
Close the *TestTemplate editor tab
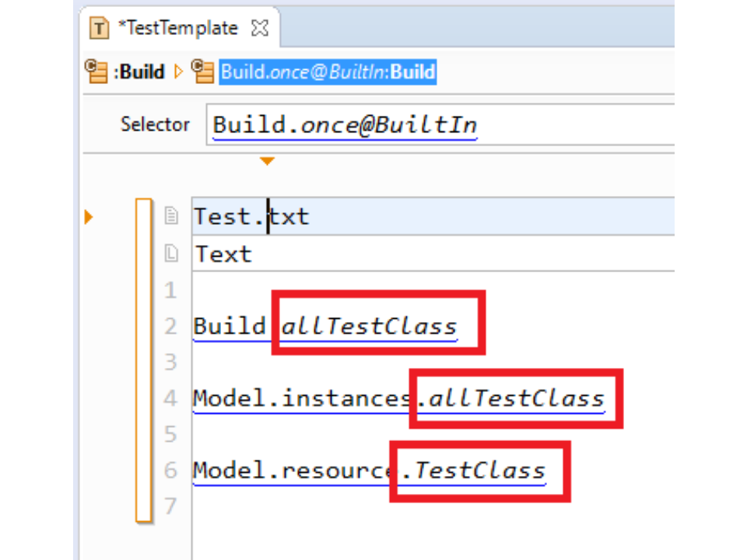coord(260,29)
